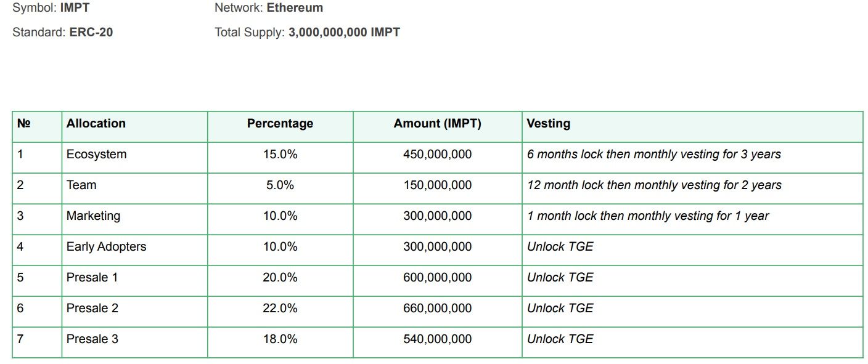Click the Standard ERC-20 text
868x364 pixels.
[62, 32]
